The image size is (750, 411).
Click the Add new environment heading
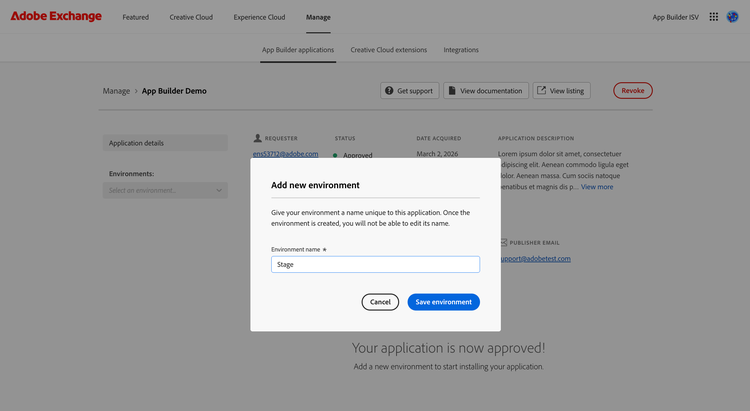pyautogui.click(x=315, y=185)
